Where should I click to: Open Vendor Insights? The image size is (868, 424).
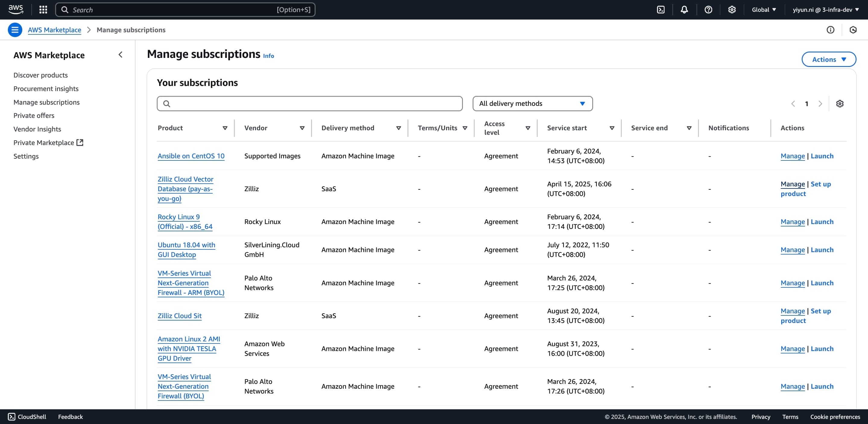coord(37,129)
